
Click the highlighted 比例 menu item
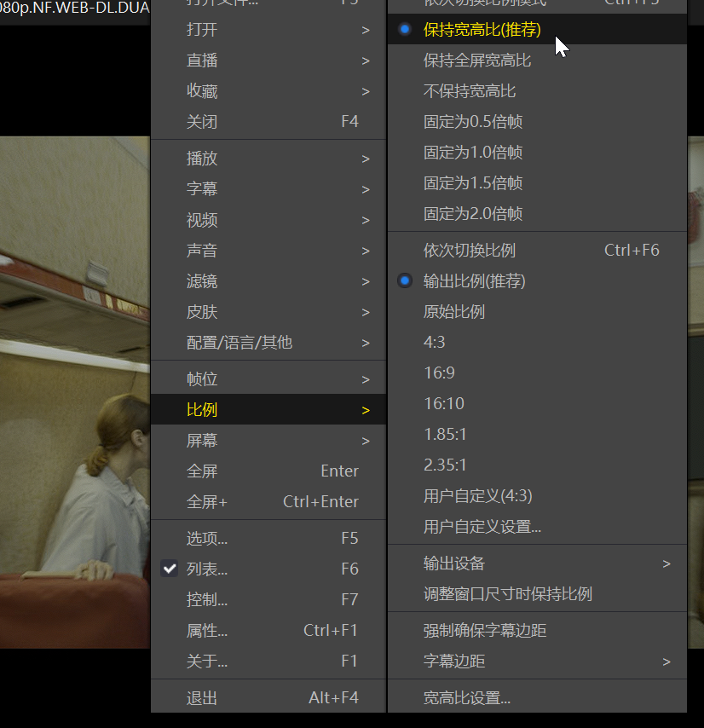click(268, 409)
